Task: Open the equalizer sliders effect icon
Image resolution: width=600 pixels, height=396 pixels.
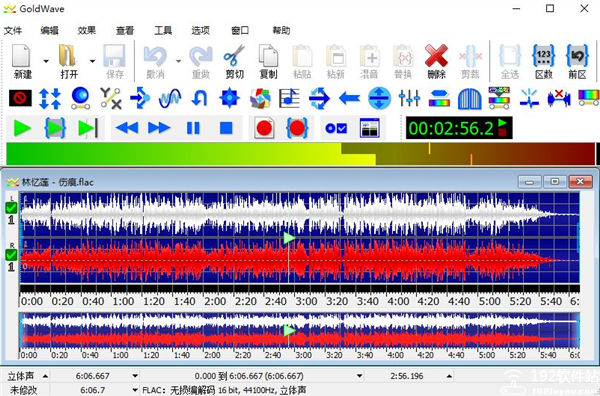Action: [409, 98]
